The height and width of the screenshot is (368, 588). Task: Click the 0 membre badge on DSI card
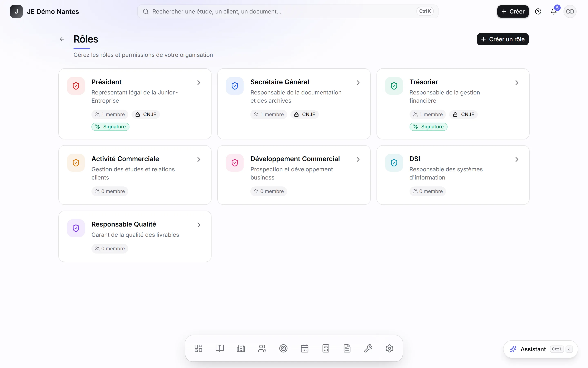(x=428, y=191)
